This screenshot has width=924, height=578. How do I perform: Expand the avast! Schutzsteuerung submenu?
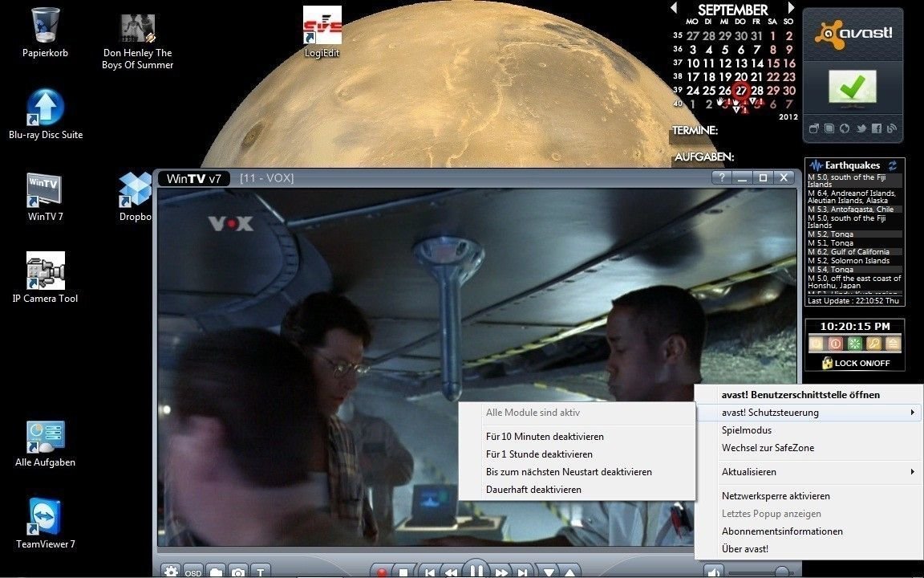pyautogui.click(x=808, y=413)
